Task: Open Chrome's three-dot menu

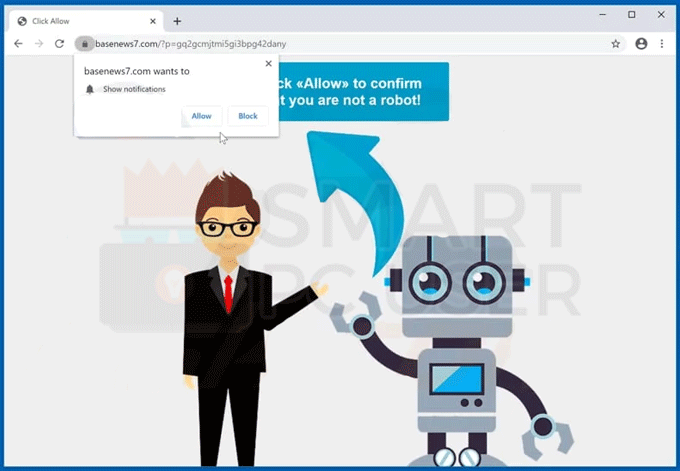Action: [x=662, y=44]
